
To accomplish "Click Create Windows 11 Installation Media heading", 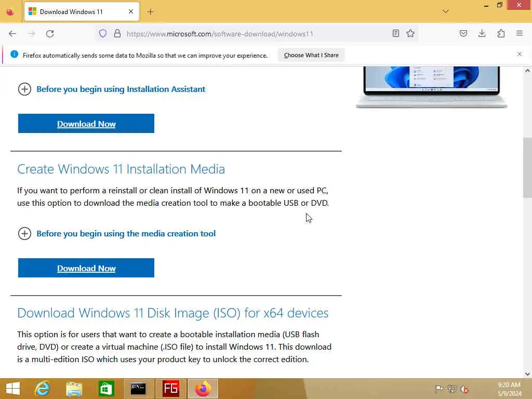I will click(x=121, y=169).
